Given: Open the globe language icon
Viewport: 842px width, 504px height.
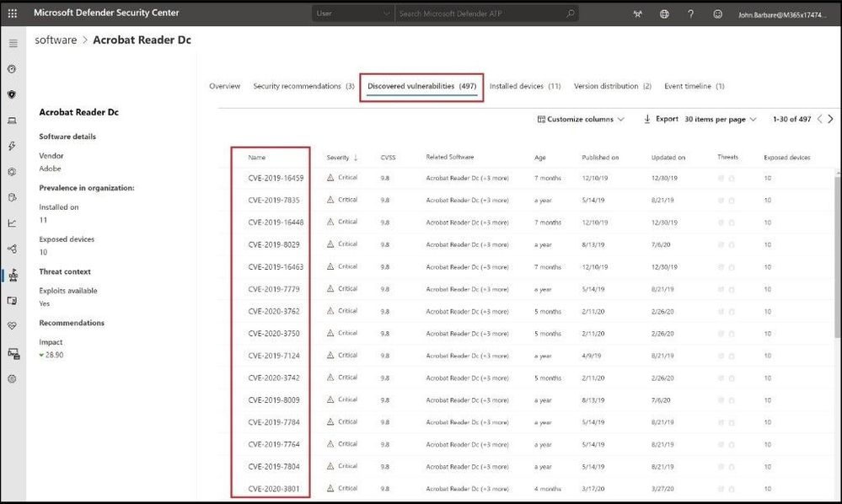Looking at the screenshot, I should coord(664,14).
